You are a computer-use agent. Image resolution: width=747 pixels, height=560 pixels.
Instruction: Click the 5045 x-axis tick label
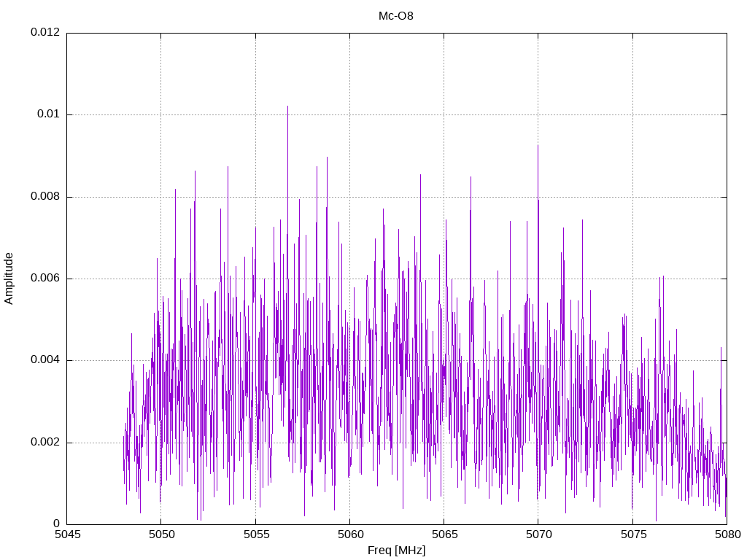coord(68,534)
